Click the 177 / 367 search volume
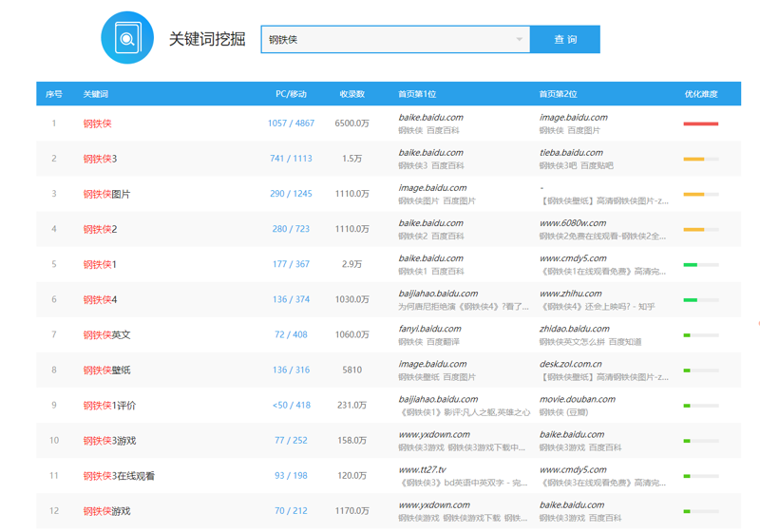 point(291,264)
